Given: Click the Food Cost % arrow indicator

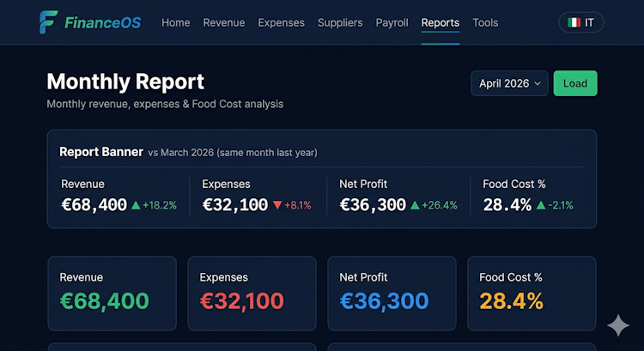Looking at the screenshot, I should [541, 205].
